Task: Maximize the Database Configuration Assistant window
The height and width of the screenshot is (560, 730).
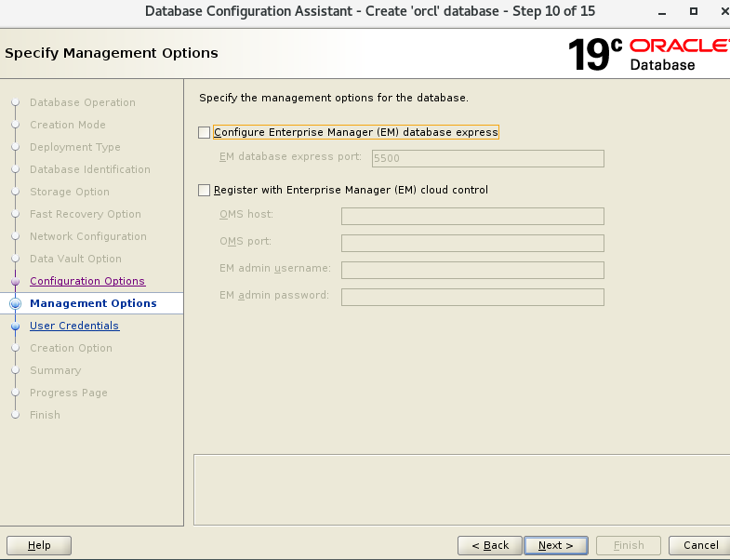Action: (694, 11)
